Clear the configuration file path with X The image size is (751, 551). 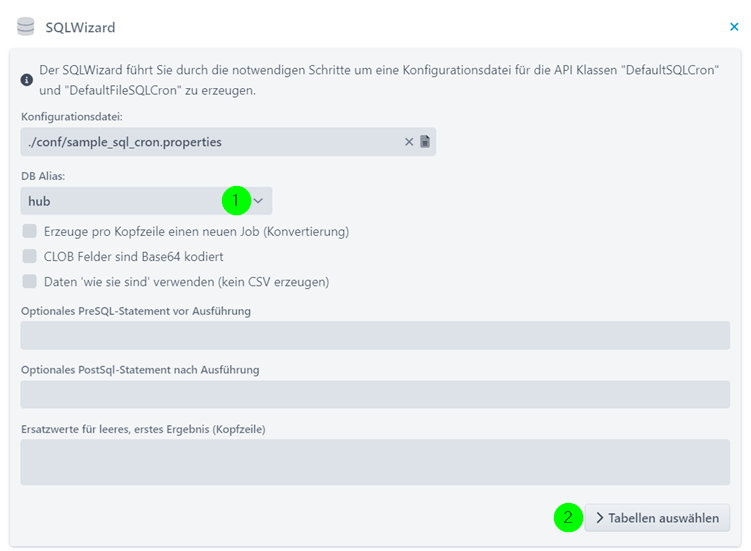pos(409,142)
